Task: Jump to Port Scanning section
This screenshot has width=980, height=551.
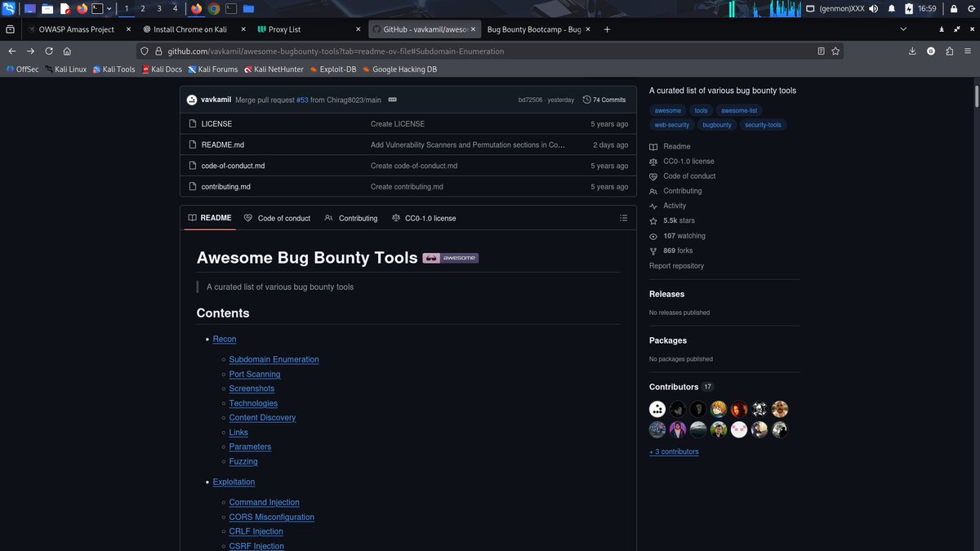Action: point(255,374)
